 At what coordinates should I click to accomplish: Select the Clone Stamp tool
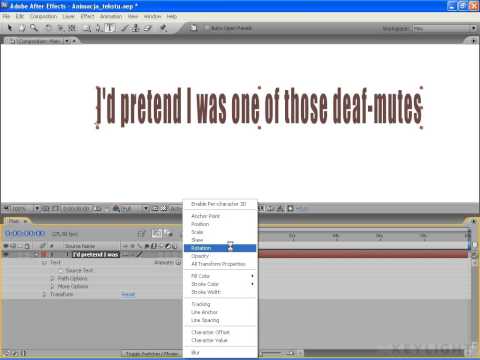coord(136,28)
